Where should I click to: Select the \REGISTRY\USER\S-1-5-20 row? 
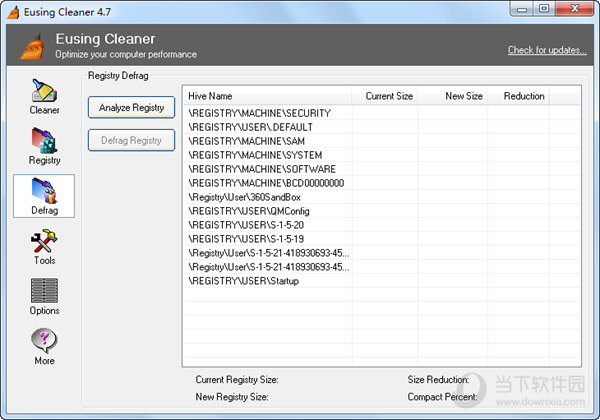click(x=382, y=225)
